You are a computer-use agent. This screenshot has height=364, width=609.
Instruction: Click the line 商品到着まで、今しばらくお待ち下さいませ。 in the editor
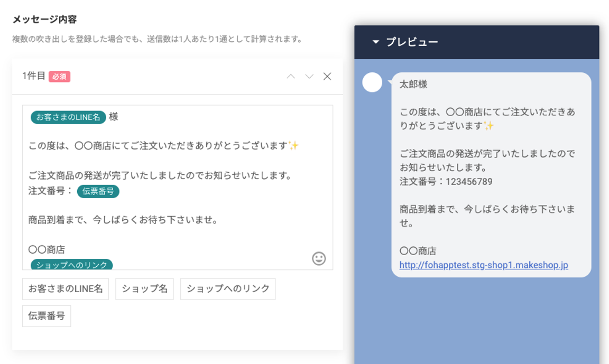124,220
